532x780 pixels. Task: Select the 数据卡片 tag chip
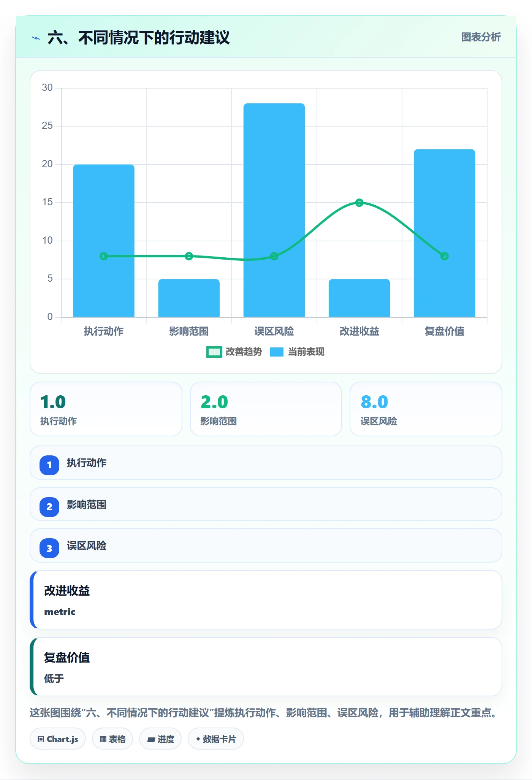click(x=216, y=739)
